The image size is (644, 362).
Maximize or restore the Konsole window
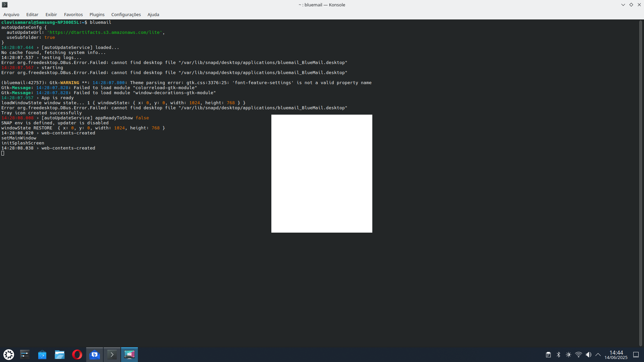[x=631, y=5]
